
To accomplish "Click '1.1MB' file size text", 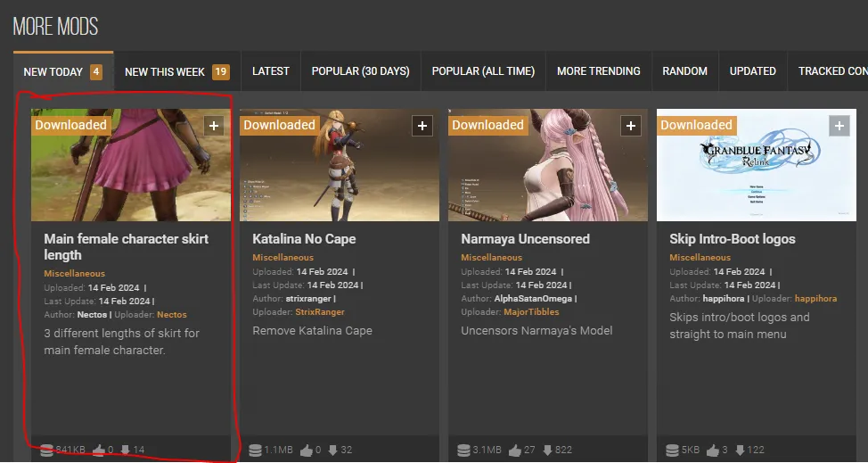I will pyautogui.click(x=278, y=451).
